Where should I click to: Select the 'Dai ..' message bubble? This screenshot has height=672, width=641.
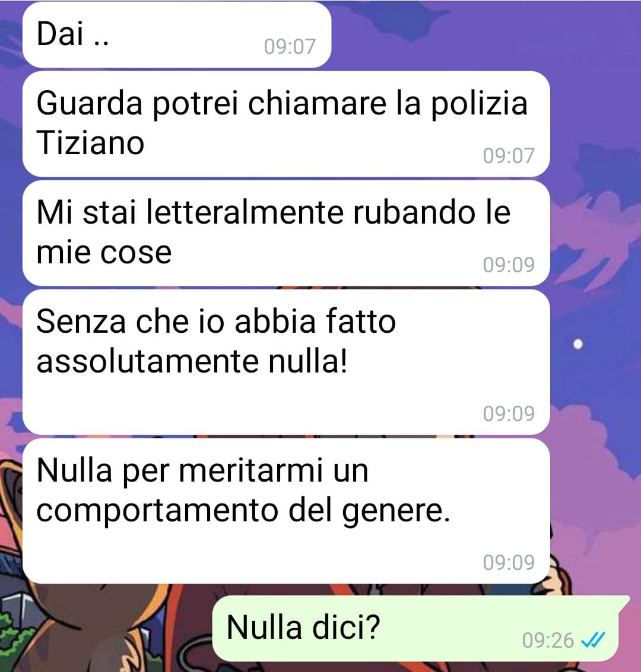coord(177,35)
